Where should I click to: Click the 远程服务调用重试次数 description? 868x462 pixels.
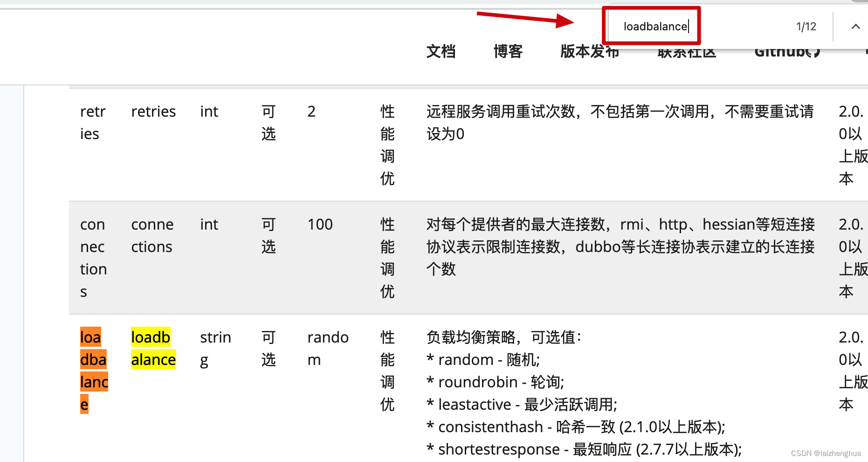pos(620,123)
